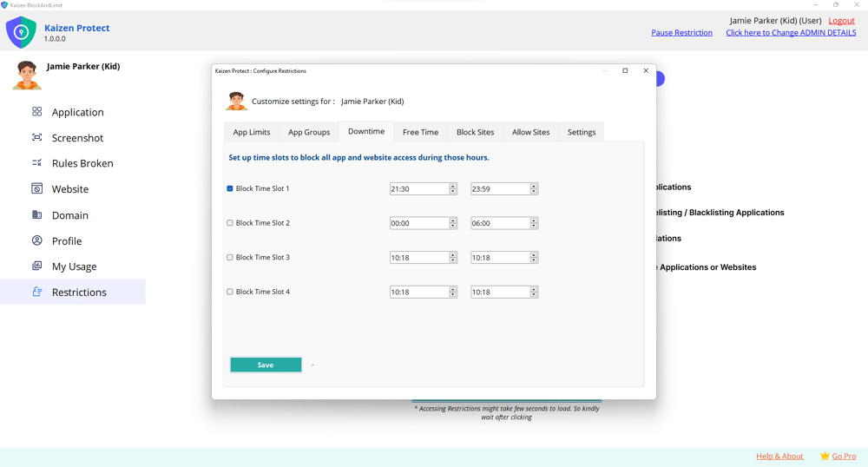The image size is (868, 467).
Task: Open the Website sidebar icon
Action: click(36, 188)
